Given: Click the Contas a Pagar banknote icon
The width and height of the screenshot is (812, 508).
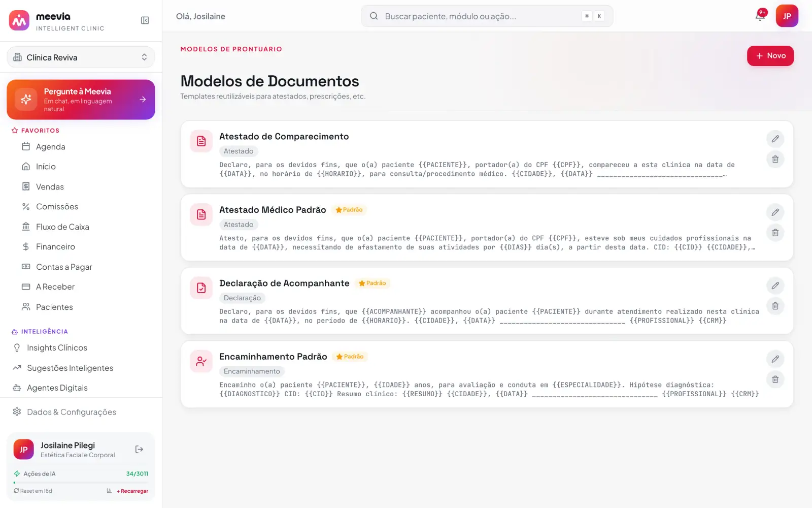Looking at the screenshot, I should click(x=26, y=267).
